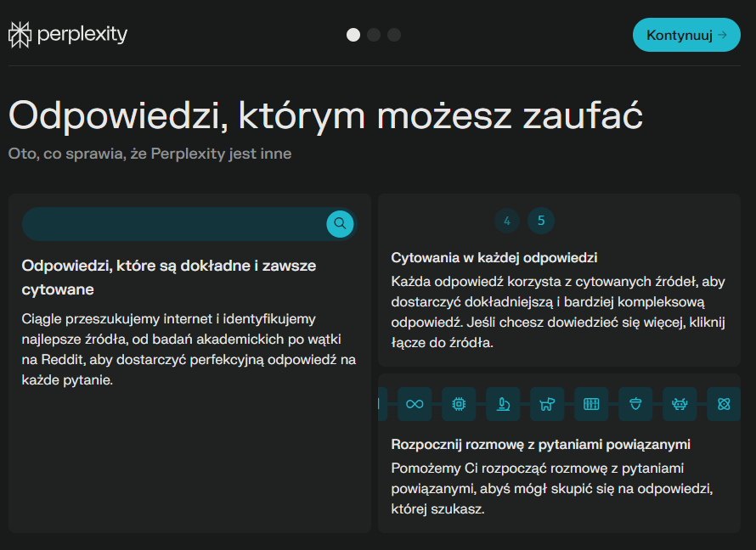Image resolution: width=756 pixels, height=550 pixels.
Task: Click citation number 4 badge
Action: 507,222
